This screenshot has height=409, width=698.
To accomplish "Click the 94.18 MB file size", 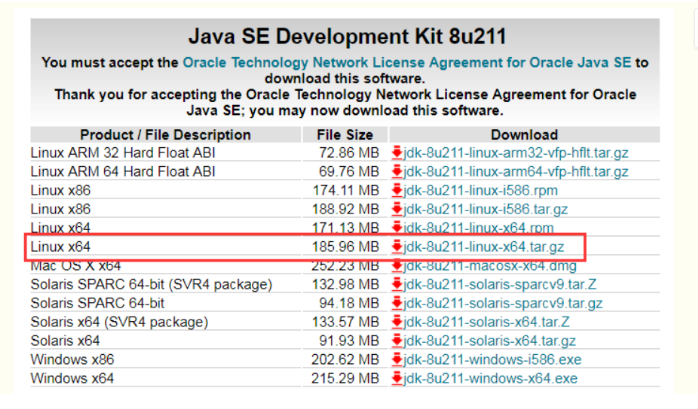I will tap(349, 303).
